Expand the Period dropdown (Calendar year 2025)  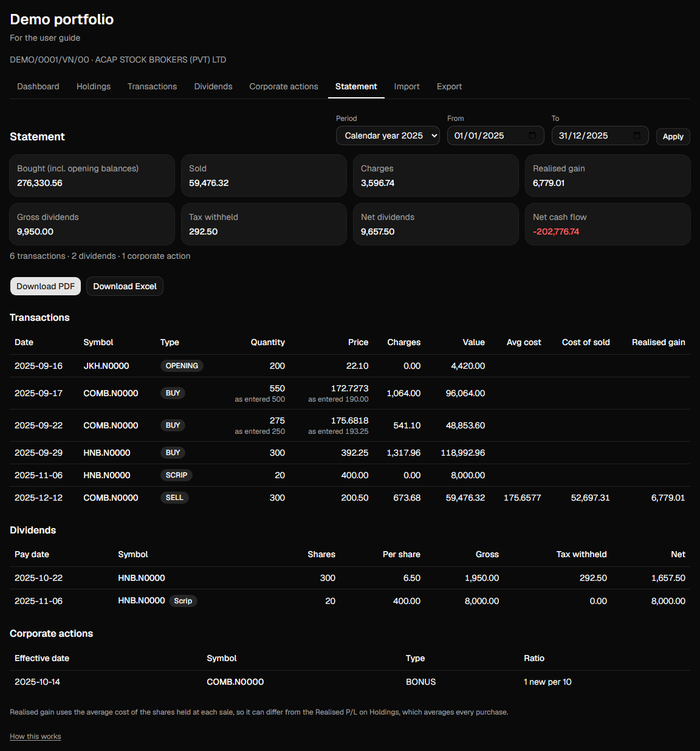point(388,135)
